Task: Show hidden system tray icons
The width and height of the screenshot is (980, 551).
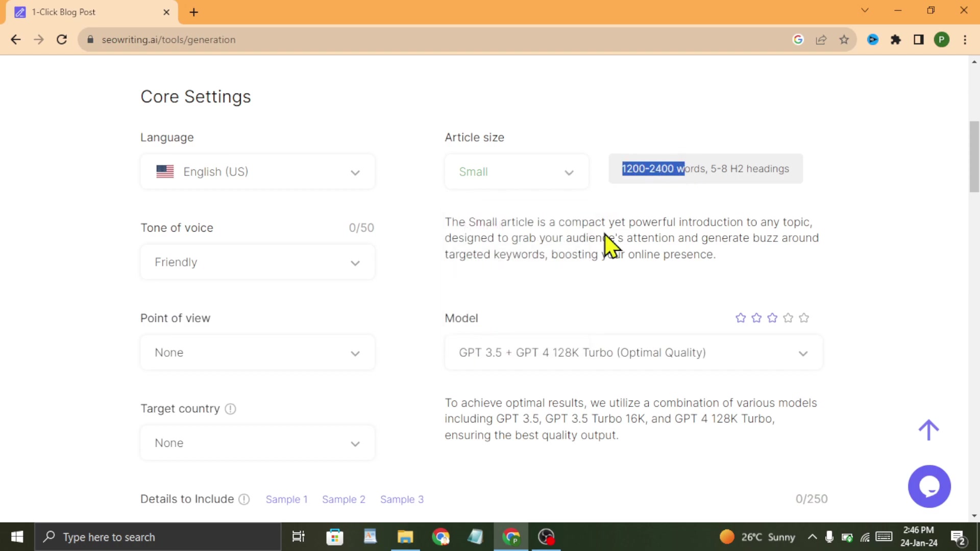Action: 812,537
